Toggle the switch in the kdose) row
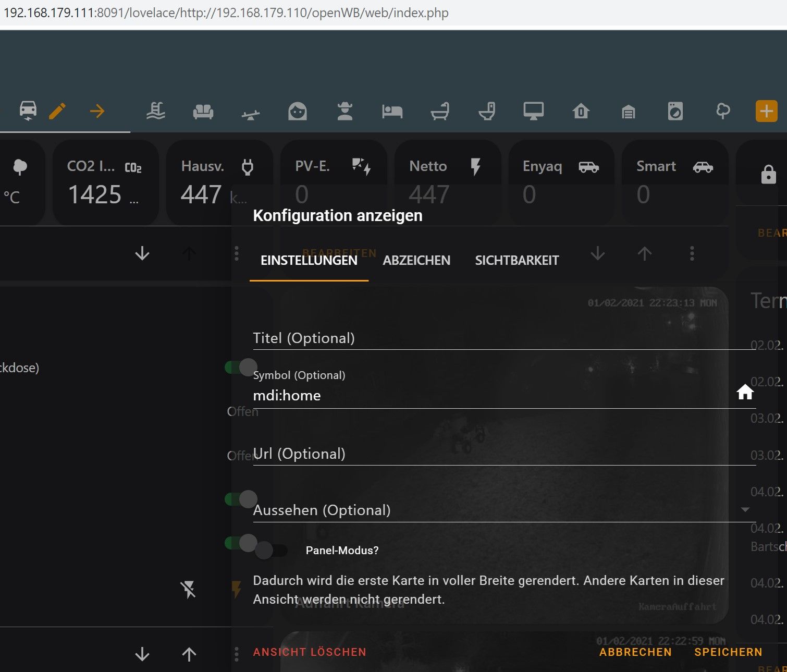This screenshot has width=787, height=672. pos(241,367)
